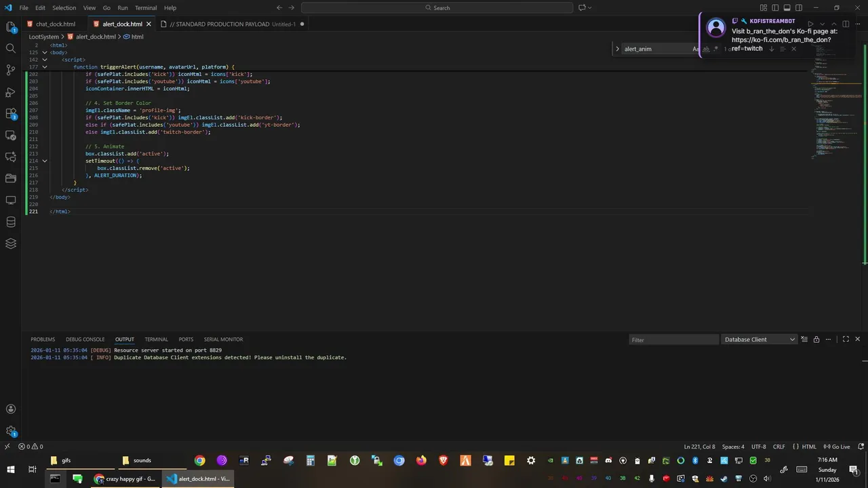The image size is (868, 488).
Task: Open the Chrome crazy happy gif taskbar window
Action: point(125,479)
